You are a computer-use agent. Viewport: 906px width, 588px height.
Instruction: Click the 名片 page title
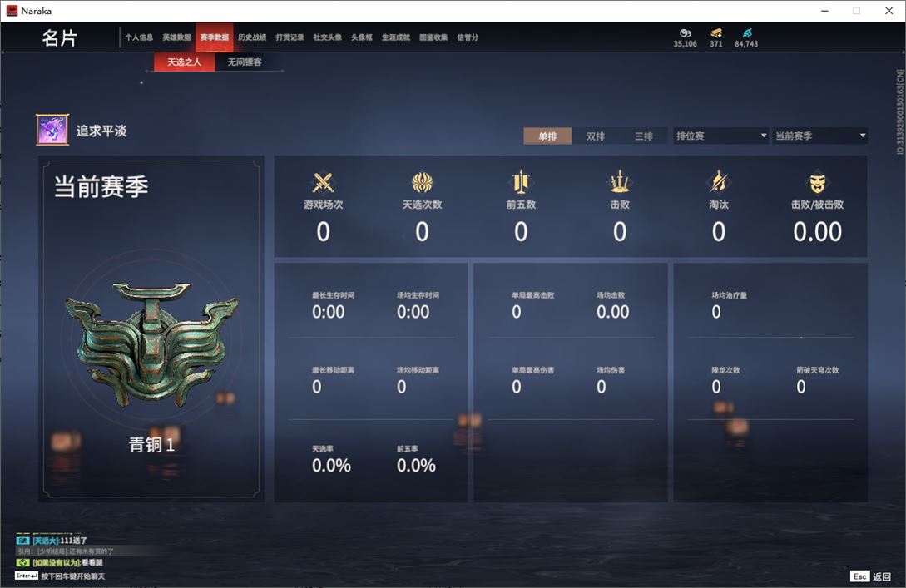pyautogui.click(x=60, y=38)
